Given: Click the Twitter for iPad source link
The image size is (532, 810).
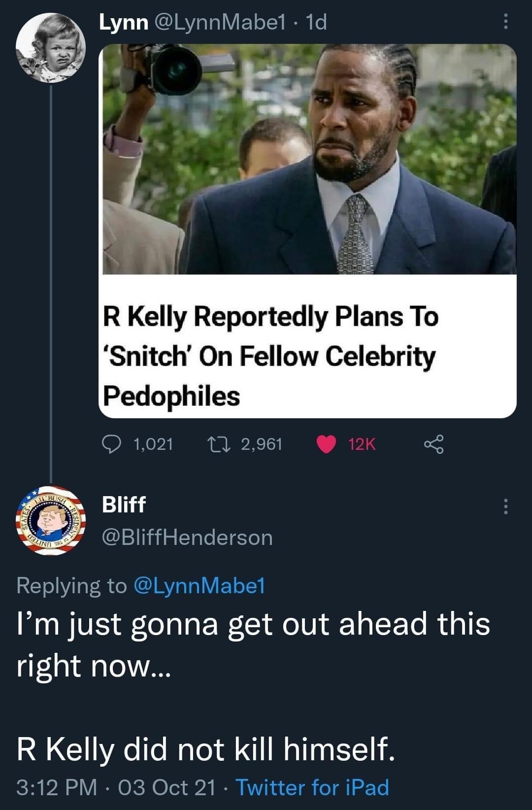Looking at the screenshot, I should point(312,787).
